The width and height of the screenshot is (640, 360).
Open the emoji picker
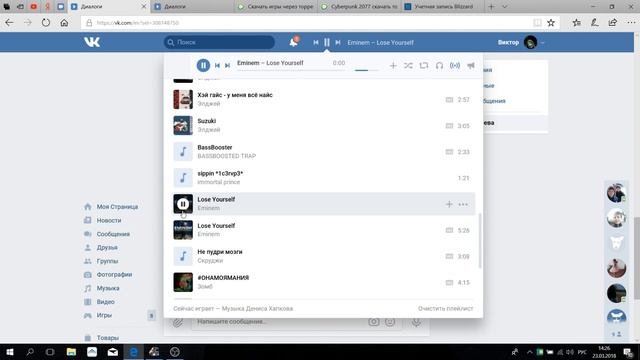[x=390, y=322]
